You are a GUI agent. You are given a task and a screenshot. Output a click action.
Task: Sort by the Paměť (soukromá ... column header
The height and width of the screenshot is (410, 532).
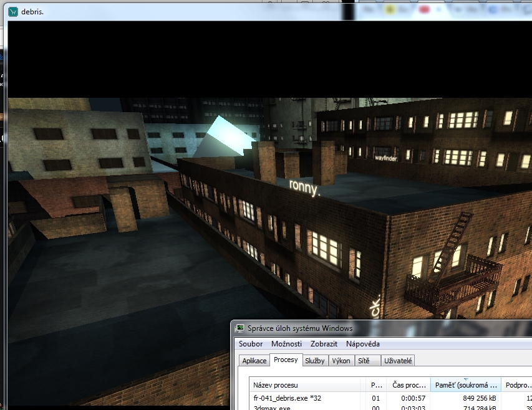click(x=466, y=385)
